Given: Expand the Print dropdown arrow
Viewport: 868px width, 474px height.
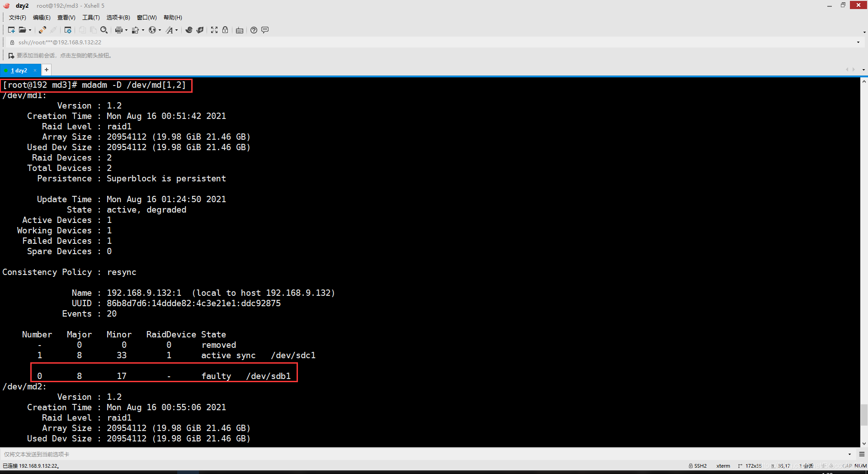Looking at the screenshot, I should click(x=126, y=30).
